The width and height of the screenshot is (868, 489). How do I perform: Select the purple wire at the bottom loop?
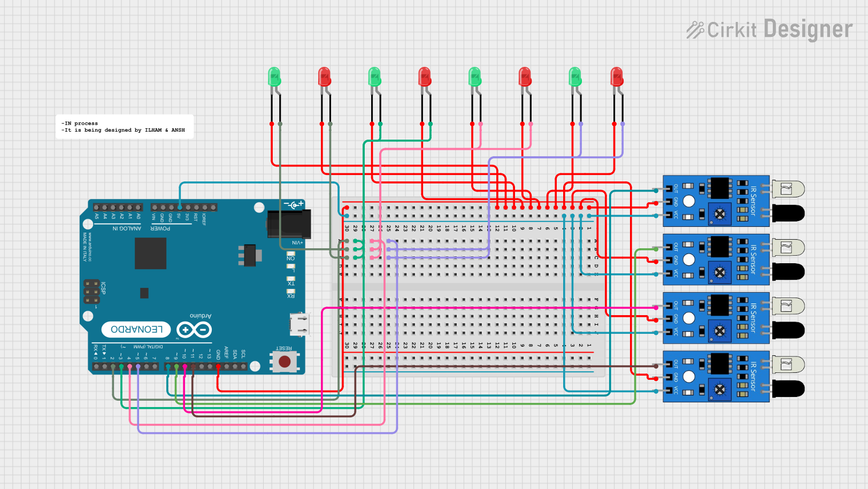click(x=267, y=432)
